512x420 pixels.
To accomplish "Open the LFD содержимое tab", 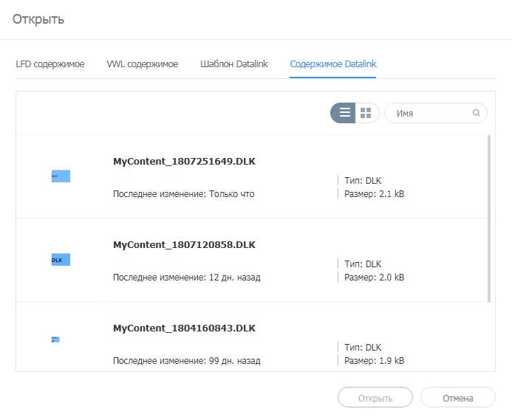I will (x=50, y=64).
